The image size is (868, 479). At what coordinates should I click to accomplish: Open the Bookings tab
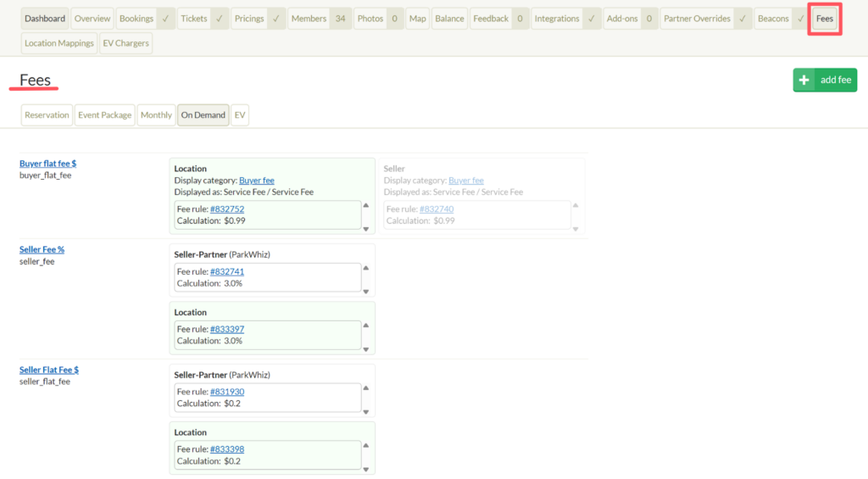click(x=136, y=19)
